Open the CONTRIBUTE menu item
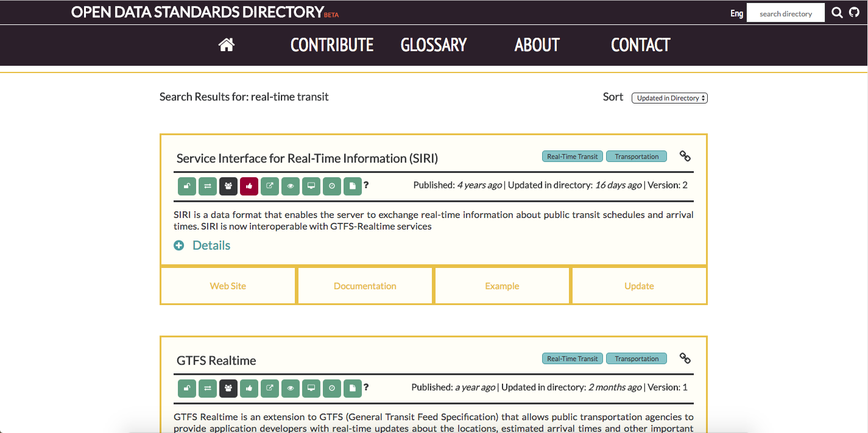 [332, 45]
